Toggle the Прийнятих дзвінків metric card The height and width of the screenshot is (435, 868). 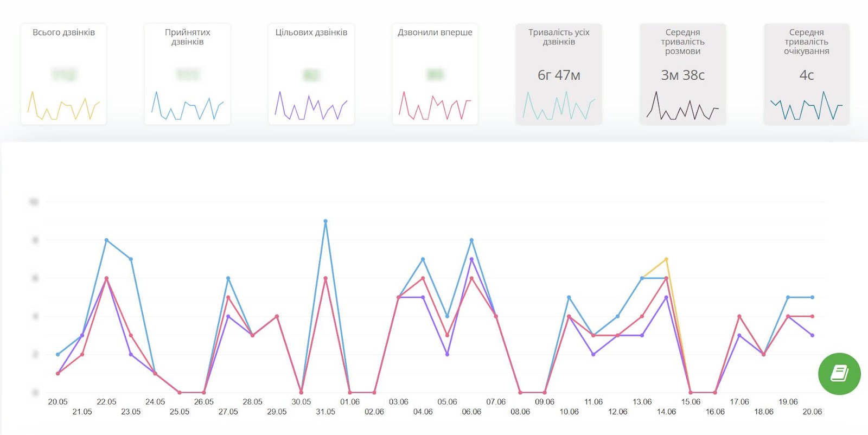tap(187, 74)
